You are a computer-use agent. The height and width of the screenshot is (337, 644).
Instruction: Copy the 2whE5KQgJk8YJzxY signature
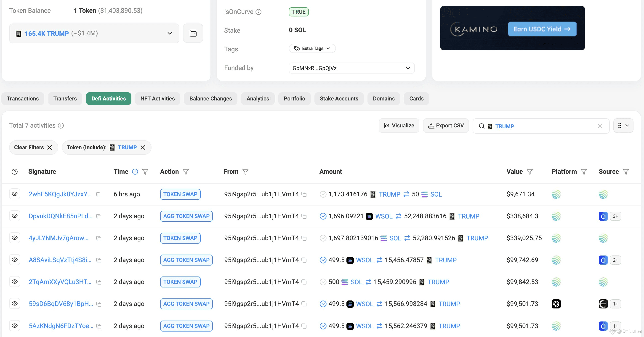[99, 195]
